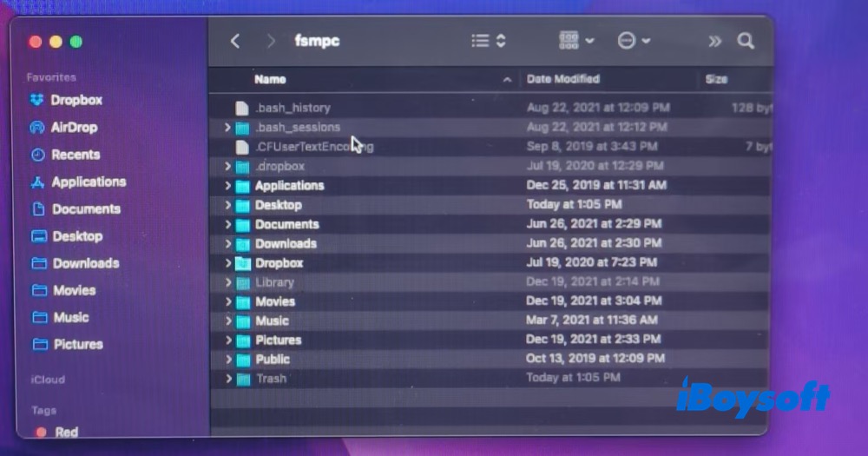Show more toolbar items with double chevron
The image size is (868, 456).
pyautogui.click(x=714, y=41)
